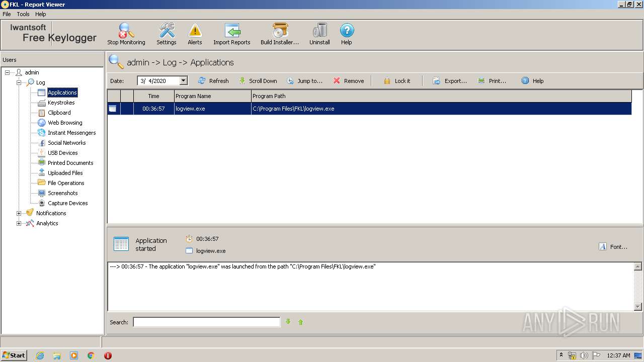This screenshot has width=644, height=362.
Task: Select Applications in the log tree
Action: (62, 93)
